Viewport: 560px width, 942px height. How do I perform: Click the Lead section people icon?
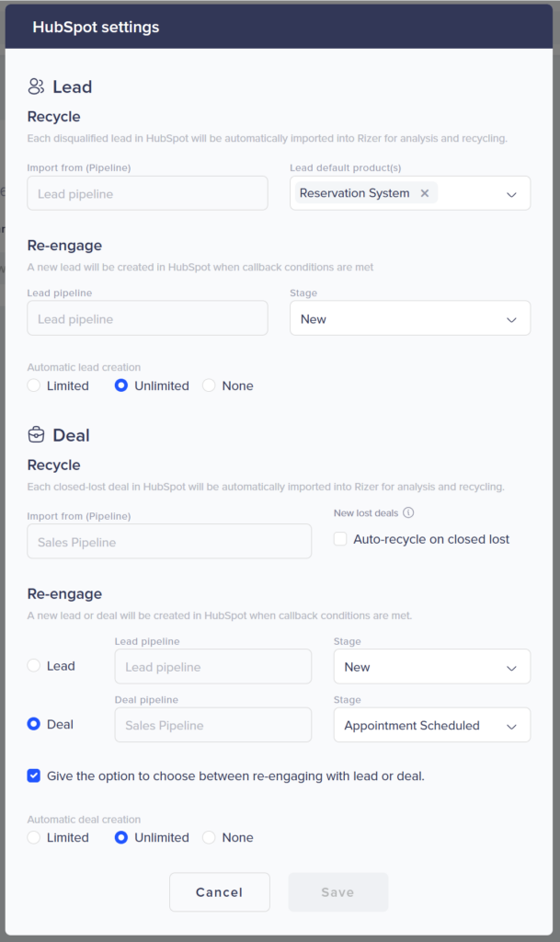37,87
